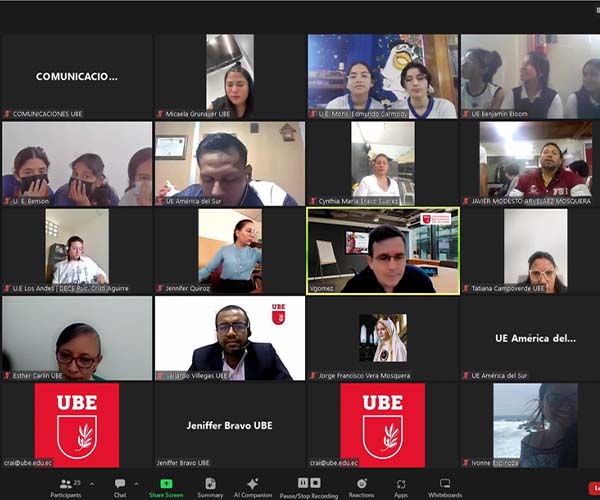The image size is (600, 500).
Task: Open Whiteboards
Action: (x=445, y=488)
